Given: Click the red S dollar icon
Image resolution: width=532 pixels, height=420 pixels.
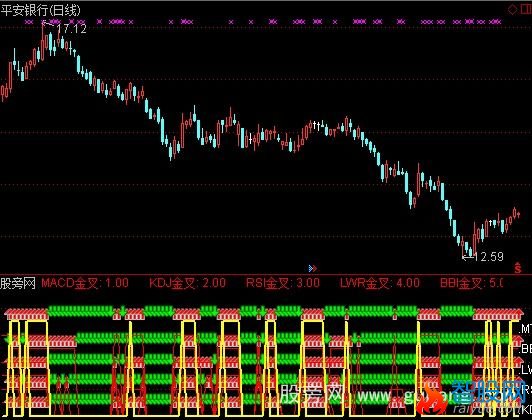Looking at the screenshot, I should tap(518, 268).
